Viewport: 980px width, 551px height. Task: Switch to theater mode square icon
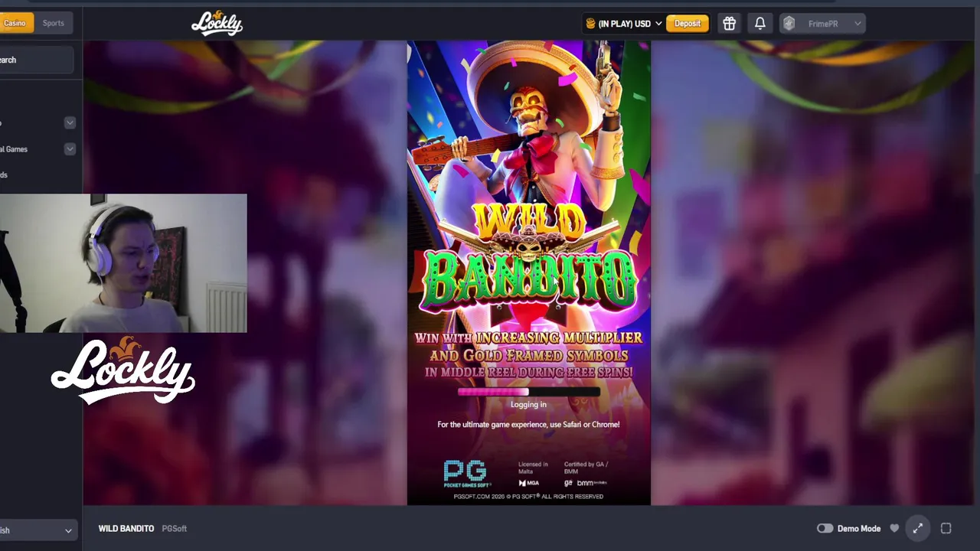coord(946,528)
